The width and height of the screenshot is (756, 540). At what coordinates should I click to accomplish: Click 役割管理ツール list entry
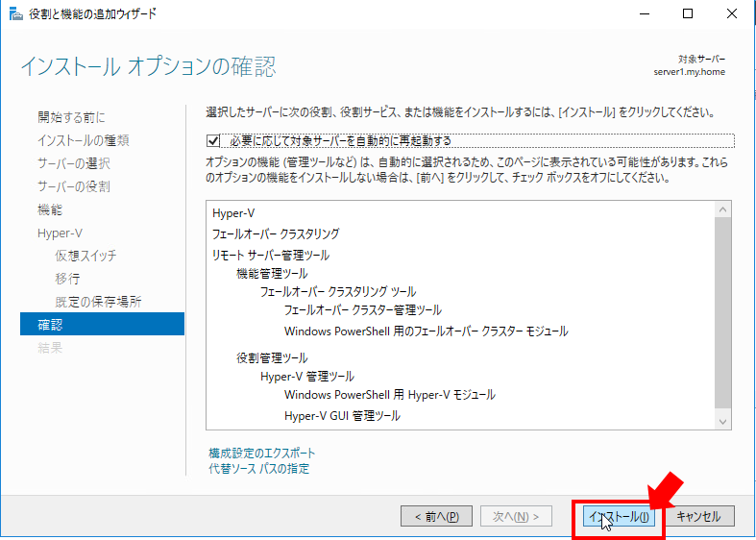pos(272,358)
